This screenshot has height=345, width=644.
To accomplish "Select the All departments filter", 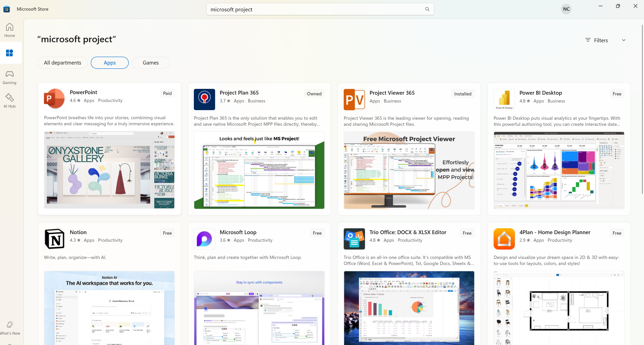I will pos(63,63).
